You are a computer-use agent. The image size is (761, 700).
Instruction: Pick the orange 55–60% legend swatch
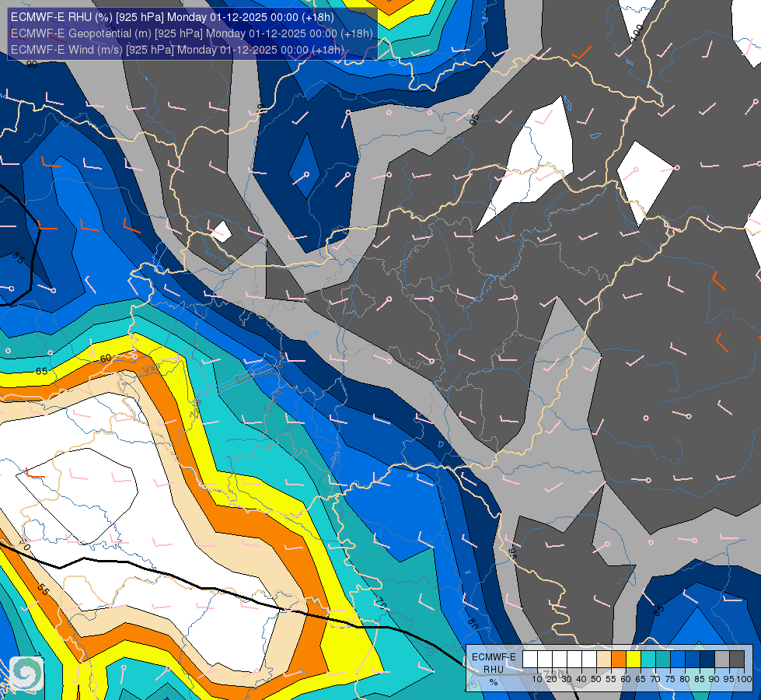click(x=619, y=660)
